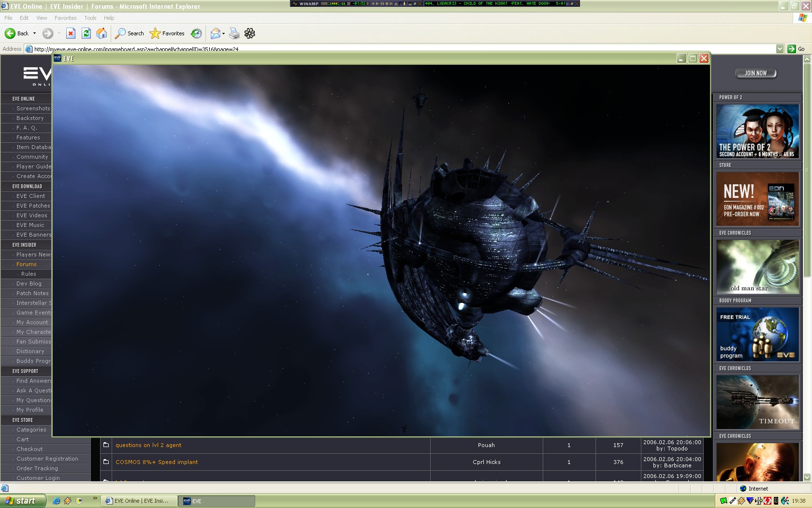This screenshot has width=812, height=508.
Task: Click the system clock showing 19:38
Action: (x=798, y=501)
